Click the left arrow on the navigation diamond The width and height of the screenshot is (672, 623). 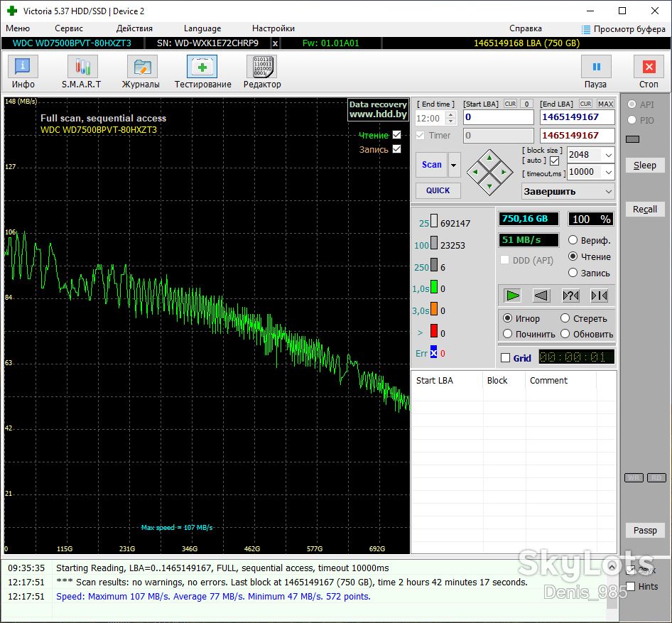click(475, 172)
